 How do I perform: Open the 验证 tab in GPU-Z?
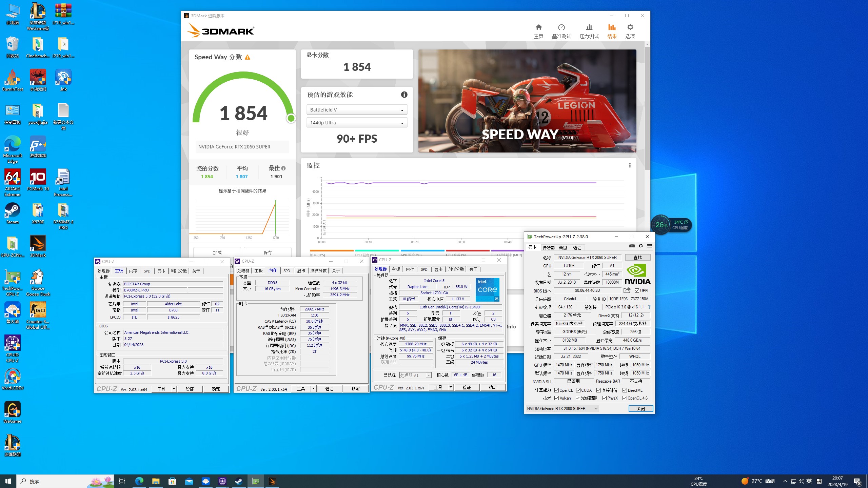click(577, 248)
